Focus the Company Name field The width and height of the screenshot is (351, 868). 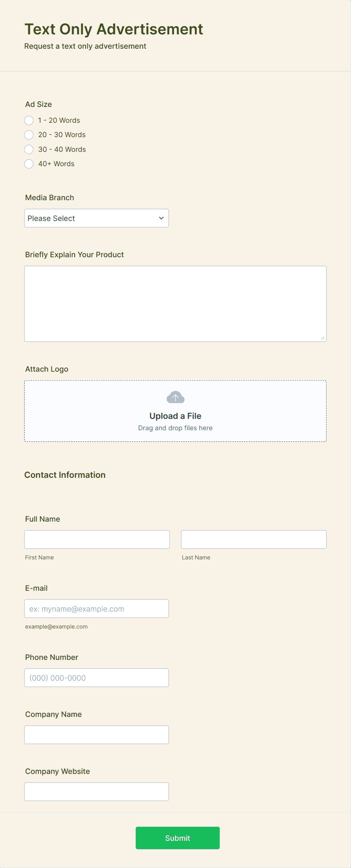tap(96, 734)
